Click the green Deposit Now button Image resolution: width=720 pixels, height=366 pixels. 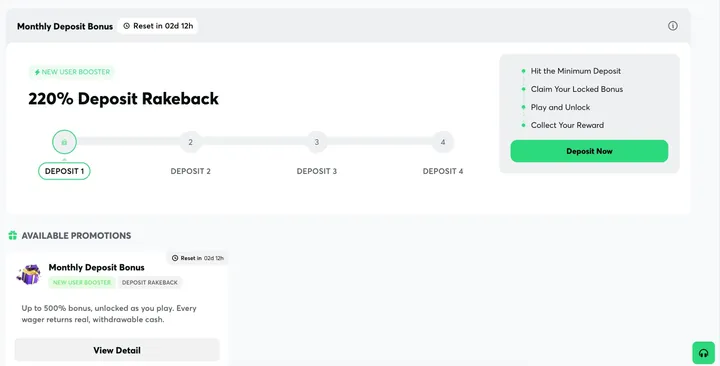(589, 151)
